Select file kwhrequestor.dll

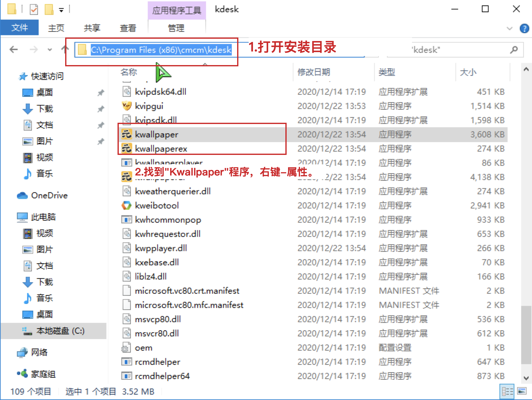168,234
